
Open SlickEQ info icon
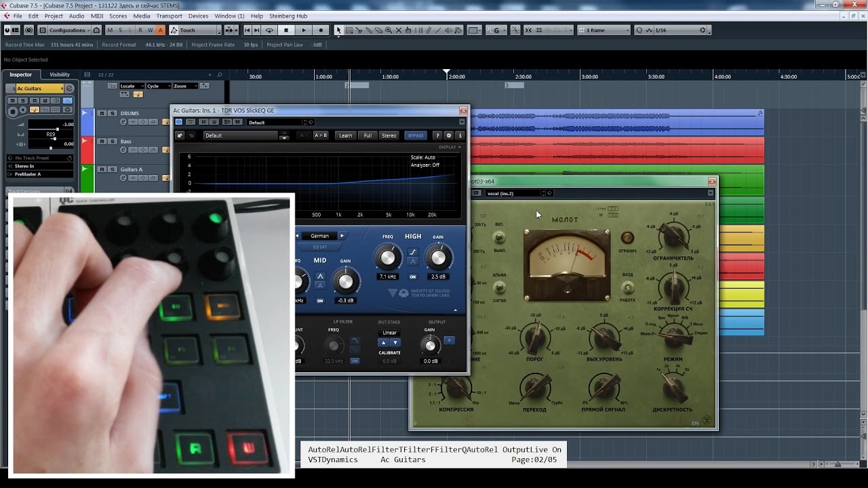click(x=460, y=136)
